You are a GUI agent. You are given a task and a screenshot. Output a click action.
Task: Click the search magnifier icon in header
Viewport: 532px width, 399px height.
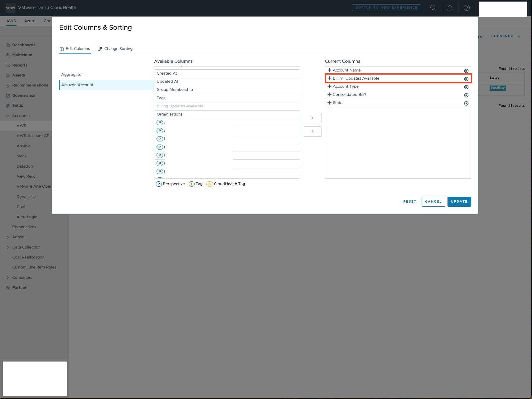(433, 8)
